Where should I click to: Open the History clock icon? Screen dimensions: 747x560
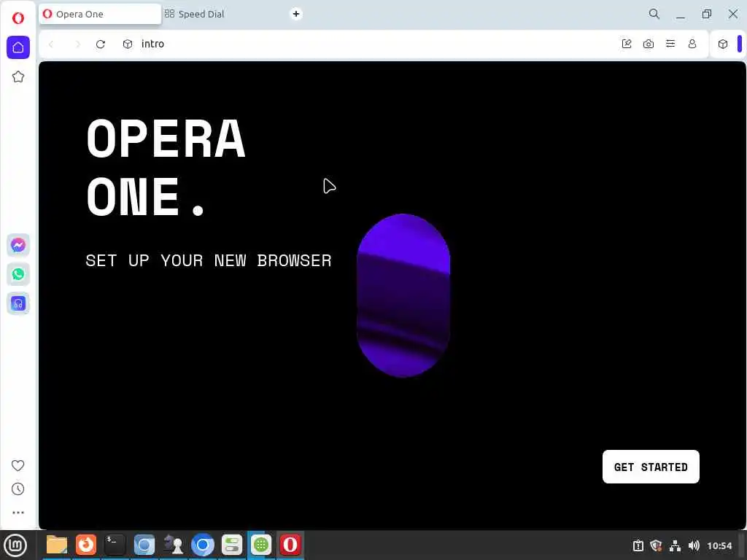click(x=18, y=489)
